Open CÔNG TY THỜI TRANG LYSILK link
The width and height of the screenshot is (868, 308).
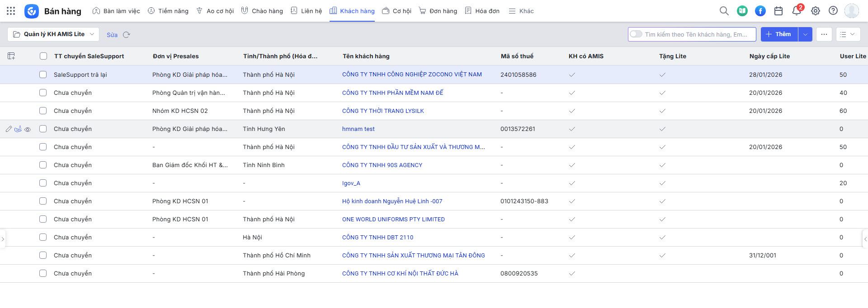383,111
